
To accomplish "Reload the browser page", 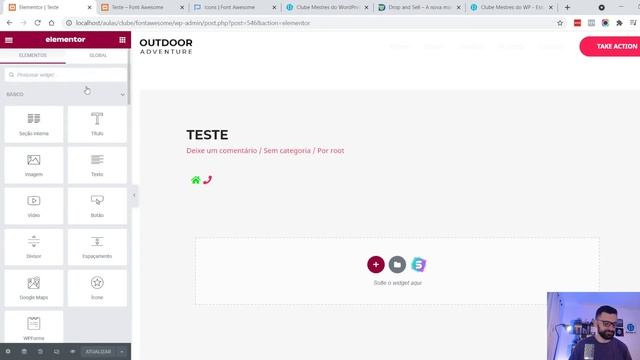I will pyautogui.click(x=38, y=23).
